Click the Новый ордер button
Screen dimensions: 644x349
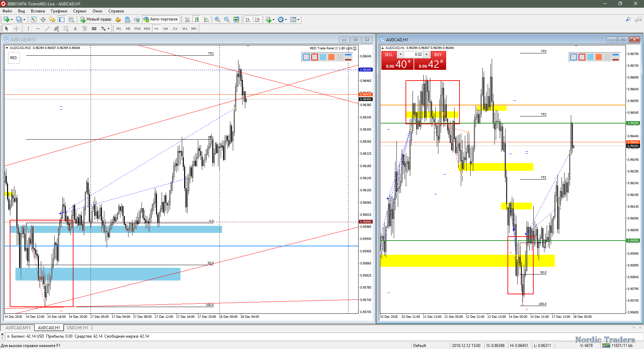96,19
